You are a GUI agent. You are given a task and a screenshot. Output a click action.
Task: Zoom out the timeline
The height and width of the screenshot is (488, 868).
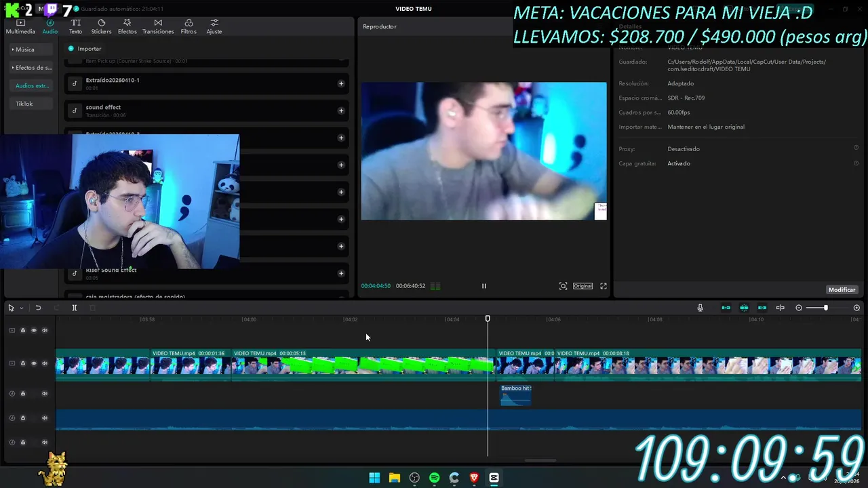(799, 308)
